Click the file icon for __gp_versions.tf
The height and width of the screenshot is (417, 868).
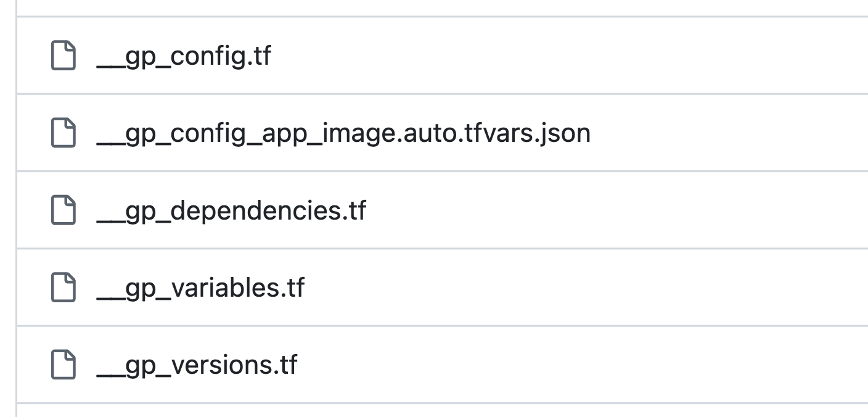[63, 365]
